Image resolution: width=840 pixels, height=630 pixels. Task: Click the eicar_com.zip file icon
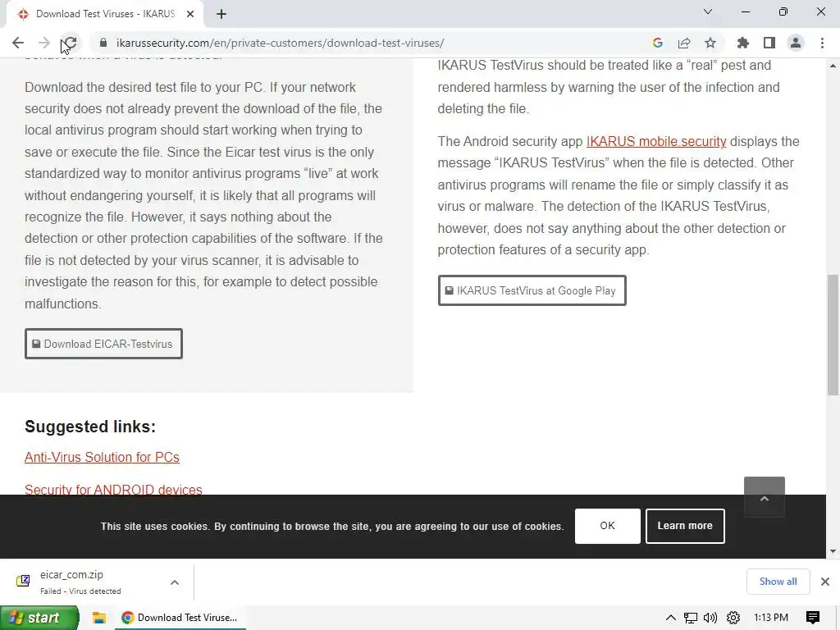tap(23, 581)
